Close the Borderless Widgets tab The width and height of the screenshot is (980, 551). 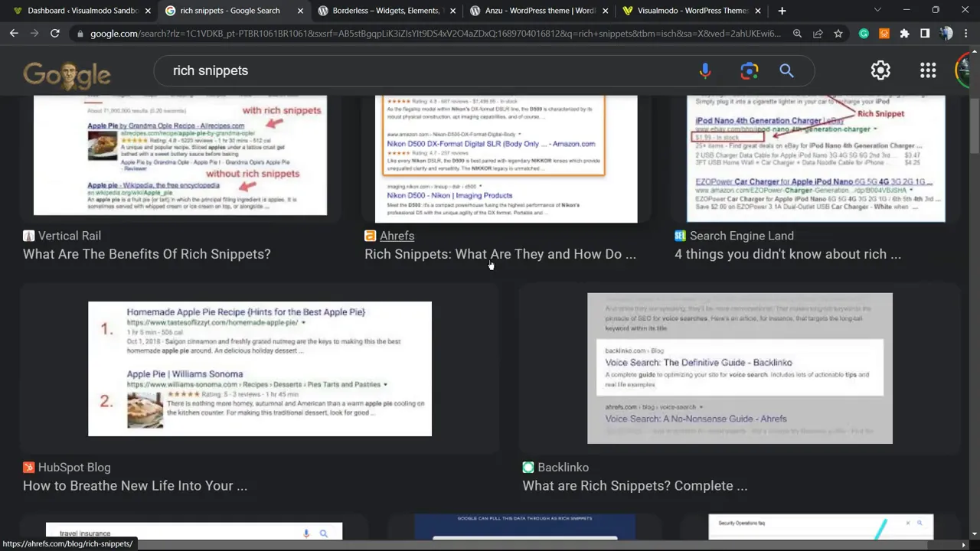(x=453, y=11)
